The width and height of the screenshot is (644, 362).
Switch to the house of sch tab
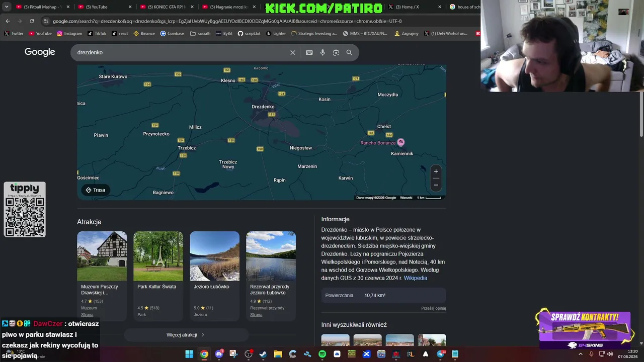click(x=464, y=7)
